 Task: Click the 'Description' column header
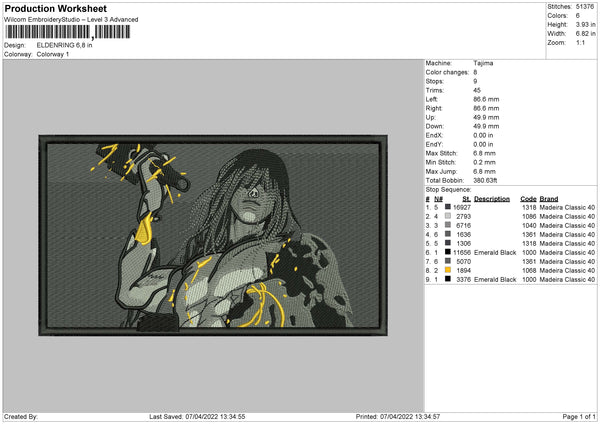492,198
